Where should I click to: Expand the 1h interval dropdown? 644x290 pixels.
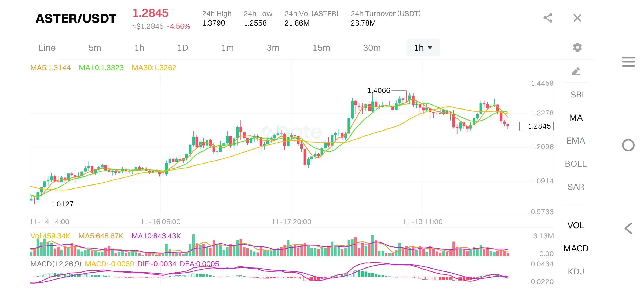pos(423,48)
